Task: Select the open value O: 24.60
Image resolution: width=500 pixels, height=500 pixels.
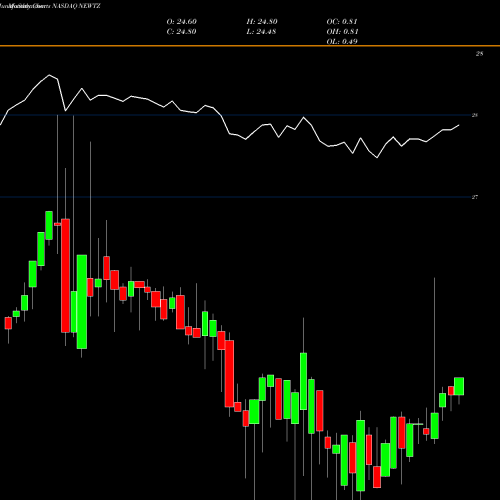Action: 182,22
